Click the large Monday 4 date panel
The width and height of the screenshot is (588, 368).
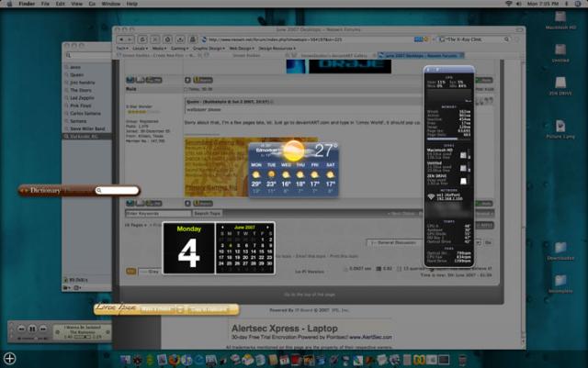[x=188, y=248]
